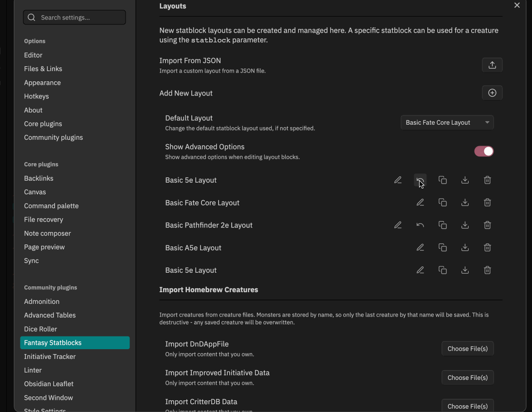The image size is (532, 412).
Task: Disable the Show Advanced Options toggle
Action: pos(484,151)
